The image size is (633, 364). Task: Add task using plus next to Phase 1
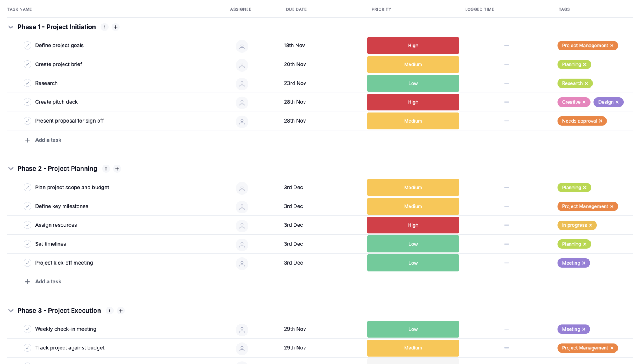coord(116,27)
